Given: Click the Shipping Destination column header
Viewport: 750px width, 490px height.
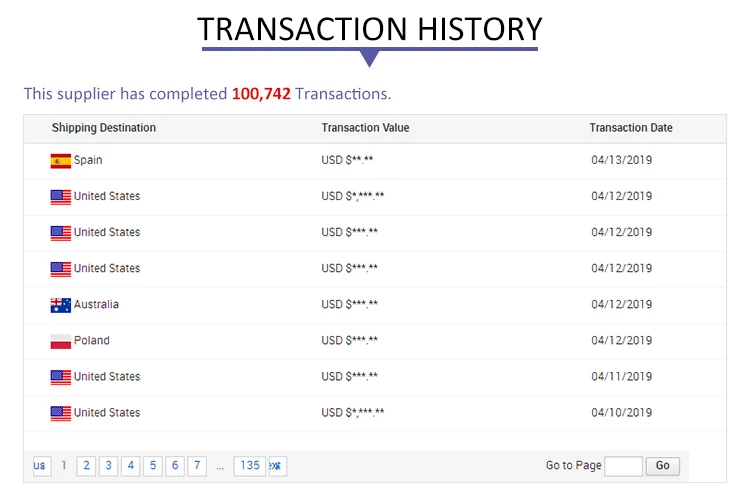Looking at the screenshot, I should (104, 128).
